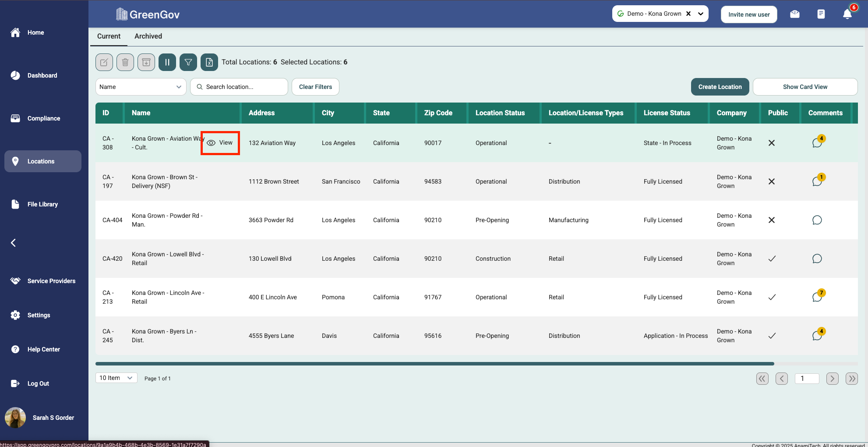The image size is (868, 447).
Task: Open the edit location toolbar icon
Action: coord(104,62)
